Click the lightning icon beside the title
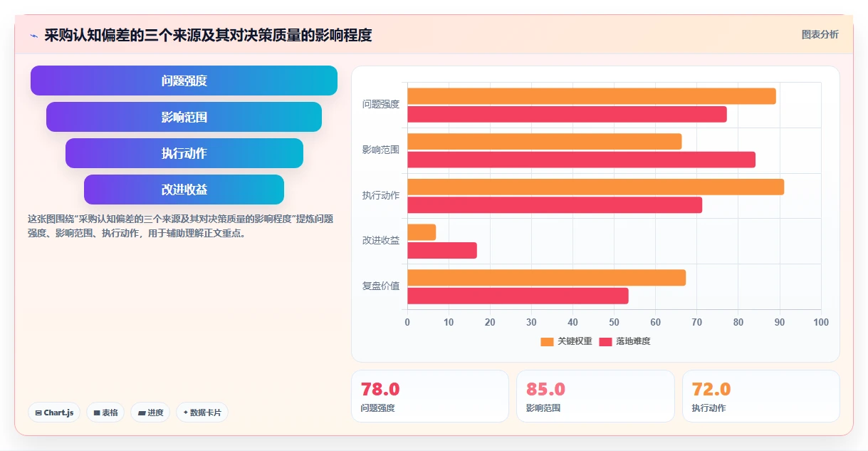The width and height of the screenshot is (868, 451). 33,36
